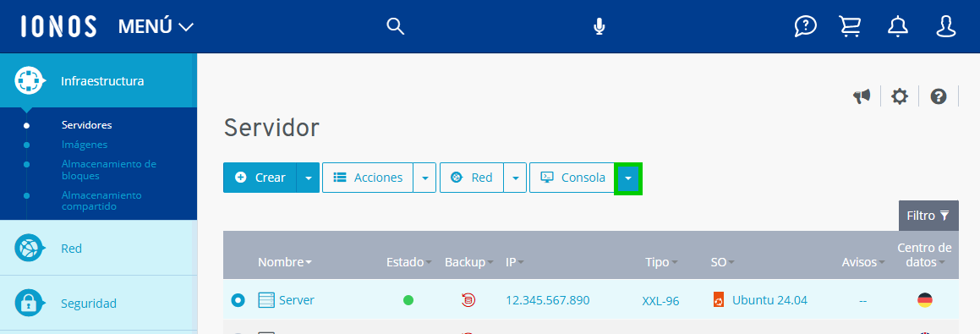
Task: Select the Infraestructura sidebar section
Action: pos(98,80)
